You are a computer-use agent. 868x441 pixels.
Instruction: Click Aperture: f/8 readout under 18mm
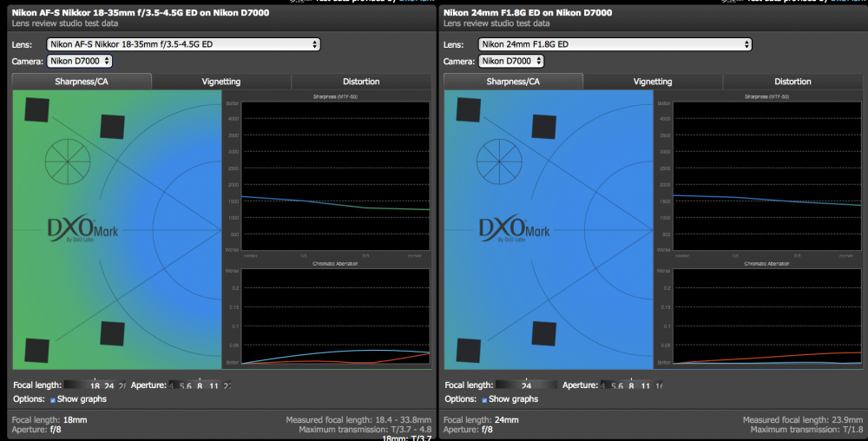click(36, 430)
